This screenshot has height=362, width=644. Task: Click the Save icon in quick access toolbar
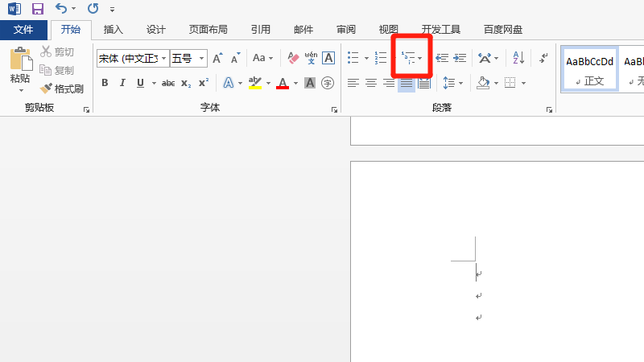[x=37, y=9]
